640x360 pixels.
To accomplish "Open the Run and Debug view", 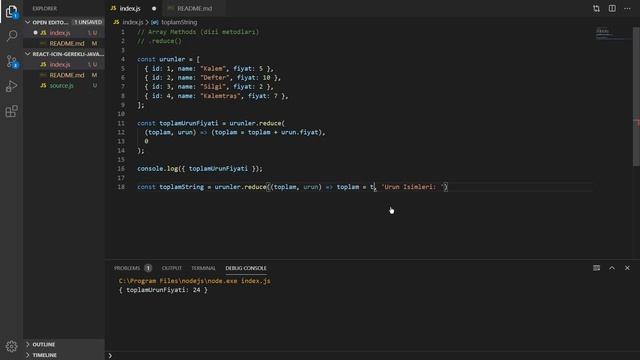I will tap(11, 87).
